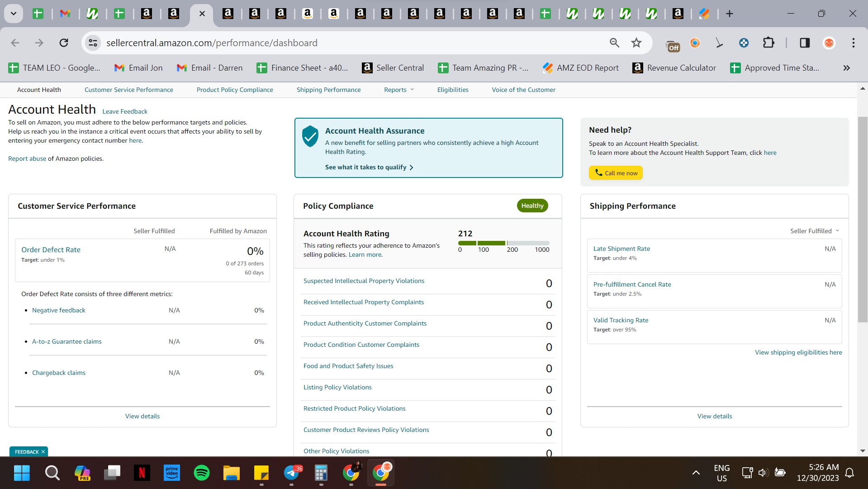Viewport: 868px width, 489px height.
Task: Click See what it takes to qualify
Action: pyautogui.click(x=369, y=167)
